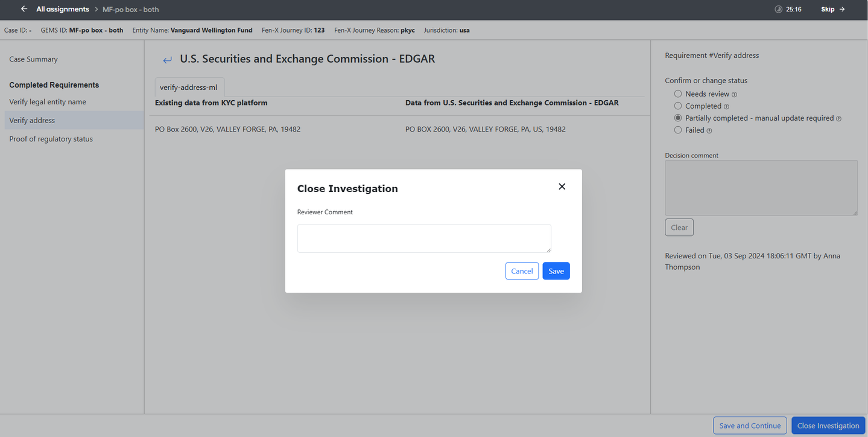Click the MF-po box - both breadcrumb
This screenshot has height=437, width=868.
click(131, 9)
